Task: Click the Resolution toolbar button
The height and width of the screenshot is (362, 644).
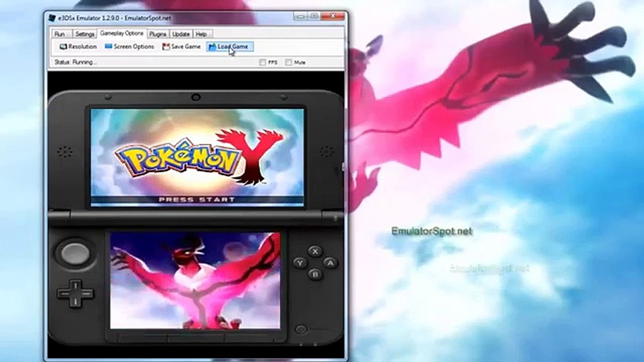Action: point(78,46)
